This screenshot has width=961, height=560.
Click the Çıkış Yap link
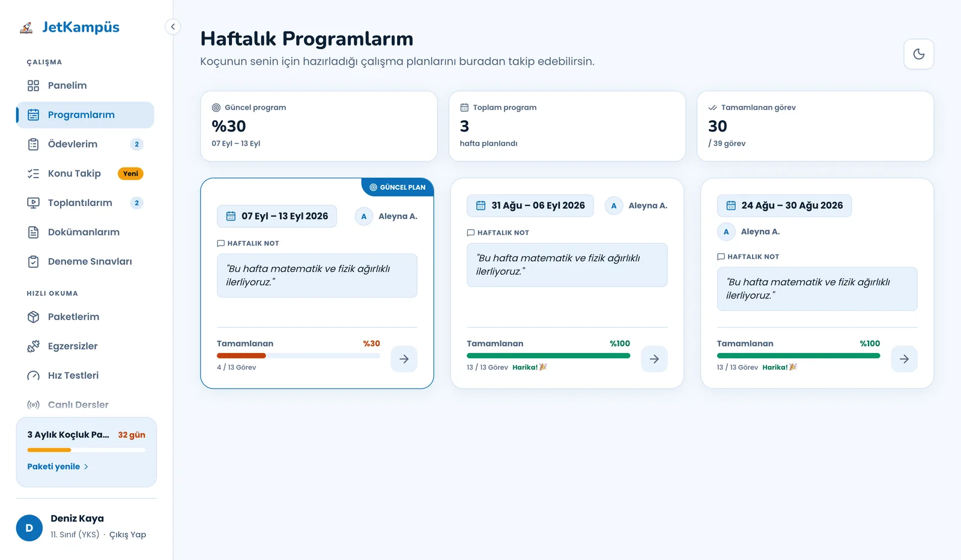pos(127,534)
